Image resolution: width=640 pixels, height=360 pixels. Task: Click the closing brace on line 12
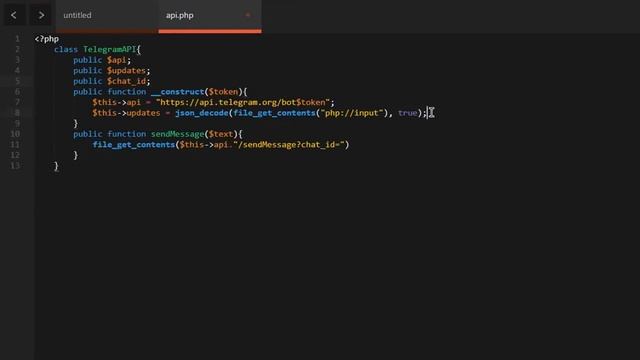[76, 156]
